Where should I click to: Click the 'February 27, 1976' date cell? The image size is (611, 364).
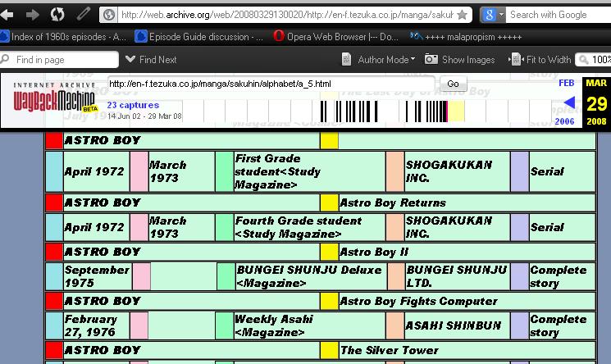(96, 325)
